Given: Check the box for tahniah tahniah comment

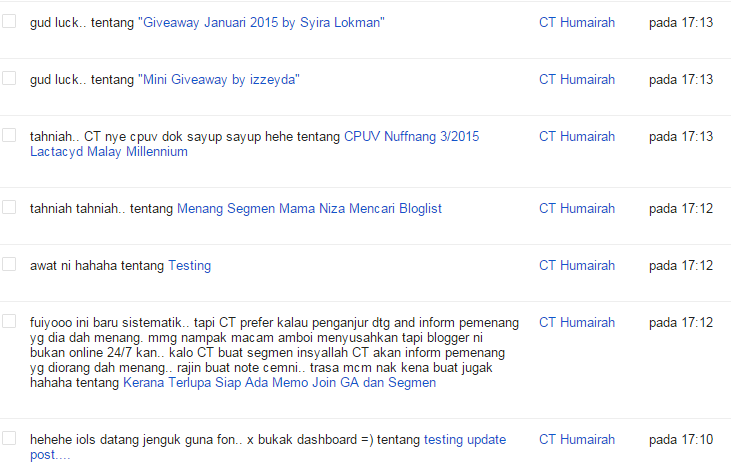Looking at the screenshot, I should [x=9, y=207].
